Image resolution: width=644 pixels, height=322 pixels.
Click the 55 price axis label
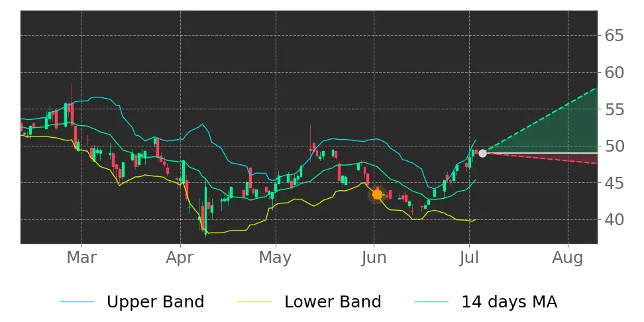pos(614,109)
